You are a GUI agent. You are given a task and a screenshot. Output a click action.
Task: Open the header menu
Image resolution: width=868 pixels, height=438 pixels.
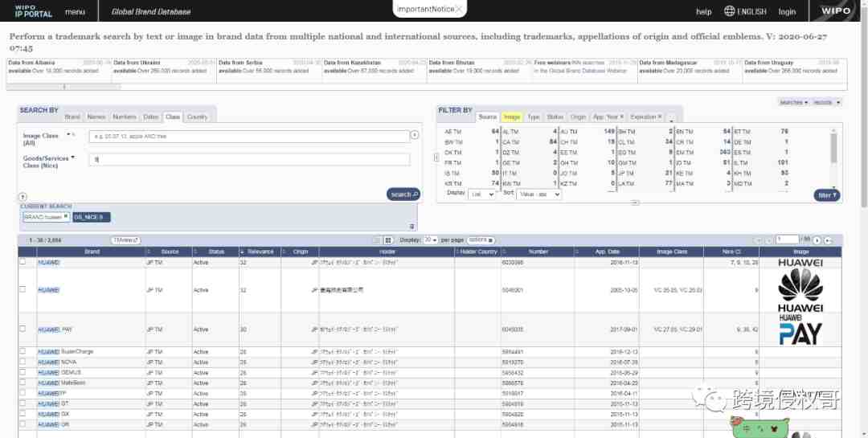tap(75, 11)
